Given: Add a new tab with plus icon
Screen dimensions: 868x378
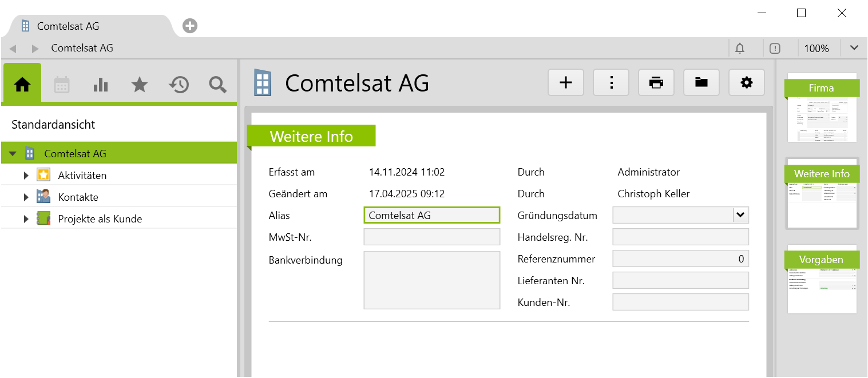Looking at the screenshot, I should (x=190, y=26).
